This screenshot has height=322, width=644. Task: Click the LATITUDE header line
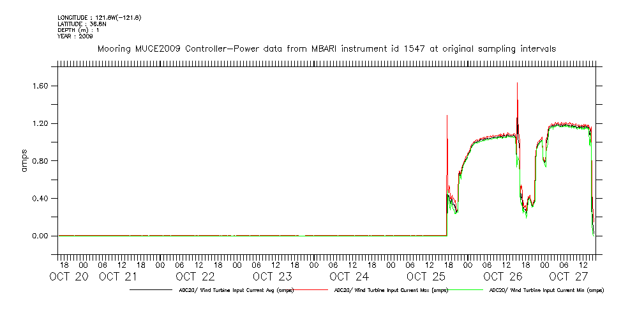[81, 24]
